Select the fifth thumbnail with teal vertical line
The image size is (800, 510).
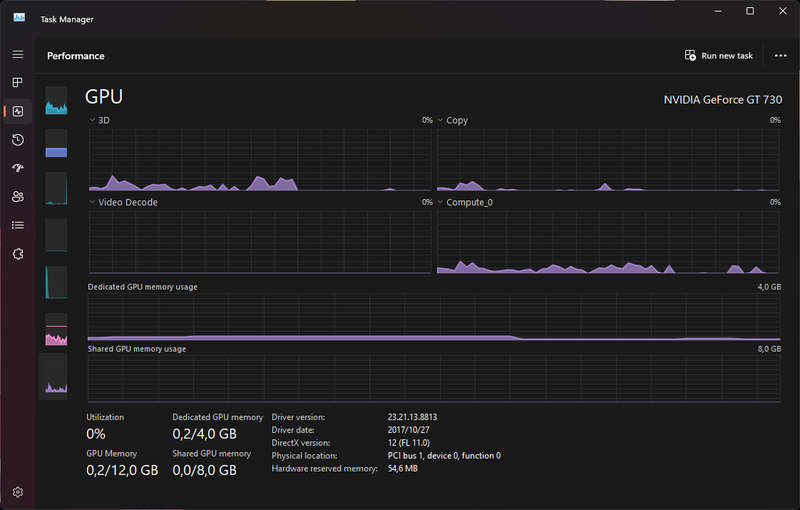click(x=56, y=282)
